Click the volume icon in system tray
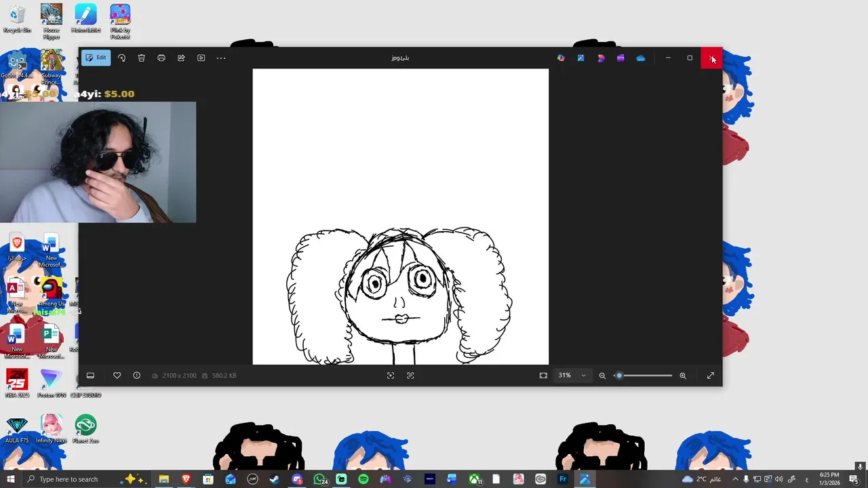868x488 pixels. pos(778,479)
